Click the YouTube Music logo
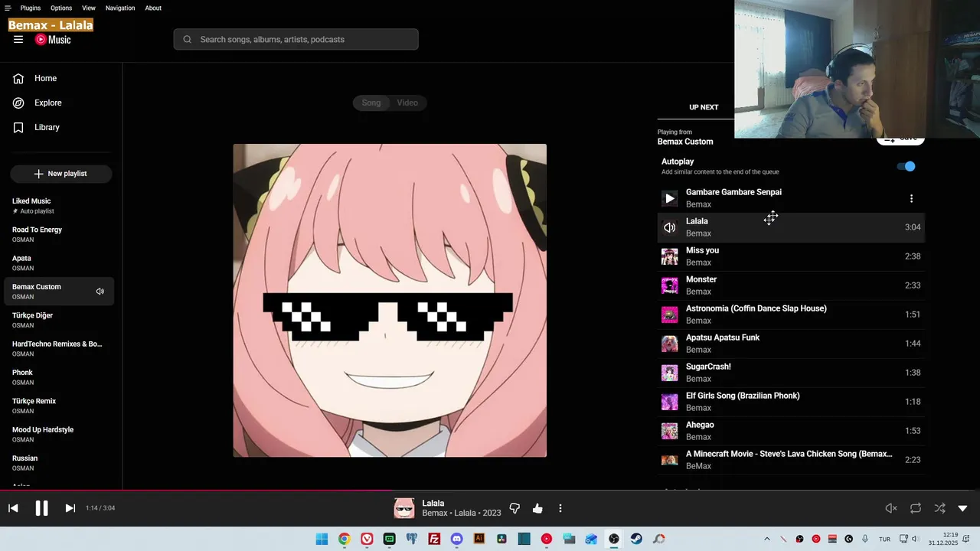The image size is (980, 551). [53, 40]
